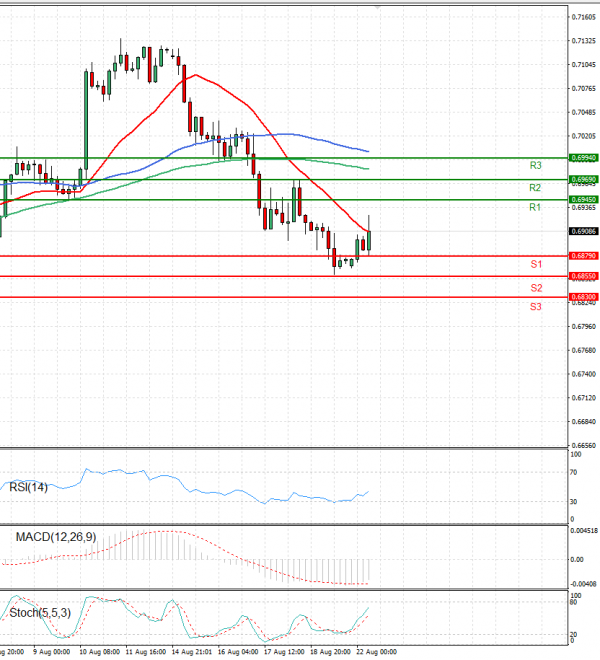600x660 pixels.
Task: Click the S2 support label
Action: 536,288
